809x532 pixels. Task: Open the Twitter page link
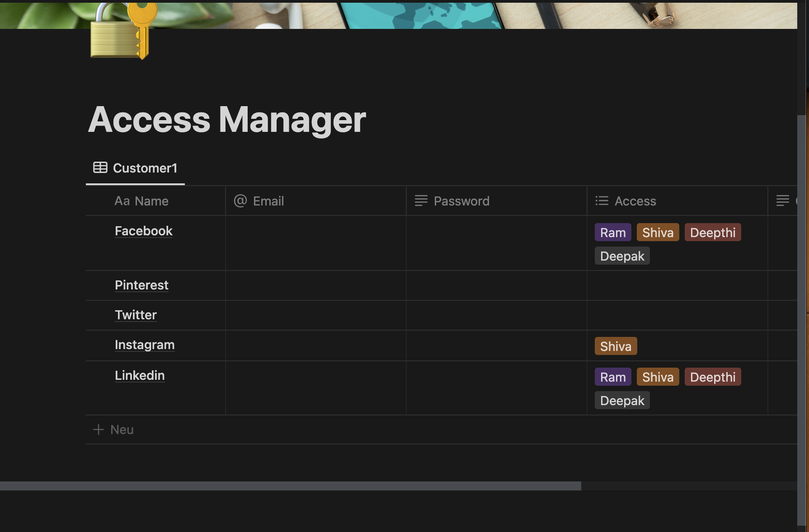click(136, 315)
